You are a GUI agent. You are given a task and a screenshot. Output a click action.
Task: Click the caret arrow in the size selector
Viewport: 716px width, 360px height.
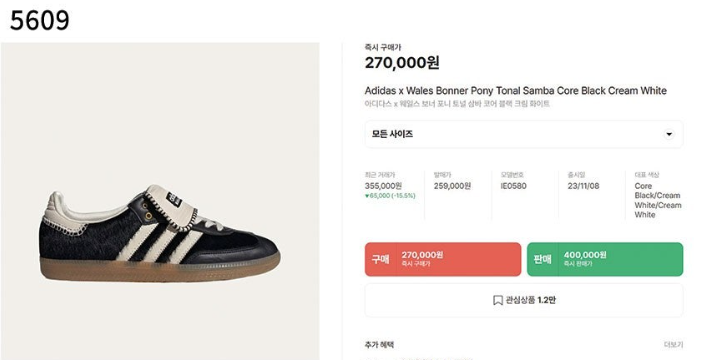pos(669,134)
